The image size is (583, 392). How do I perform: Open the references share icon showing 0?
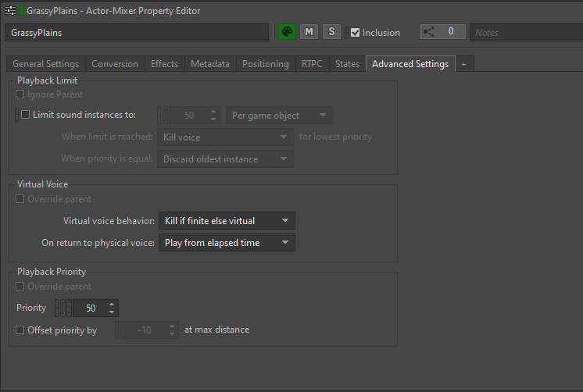pos(442,32)
